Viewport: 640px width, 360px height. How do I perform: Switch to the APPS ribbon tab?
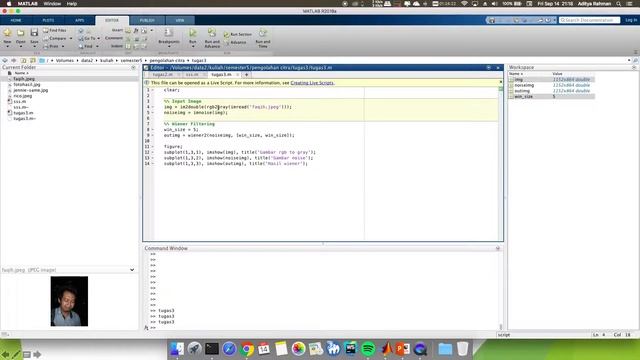coord(80,20)
